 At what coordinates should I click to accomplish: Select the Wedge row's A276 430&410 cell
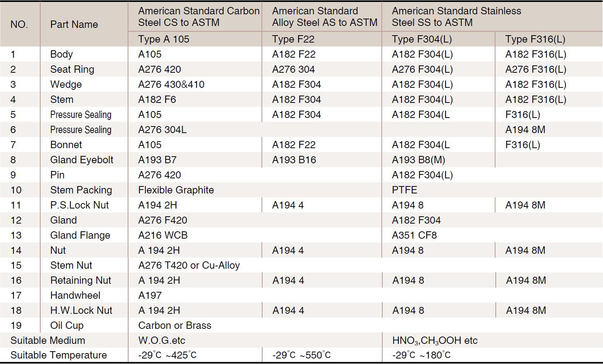[x=171, y=84]
